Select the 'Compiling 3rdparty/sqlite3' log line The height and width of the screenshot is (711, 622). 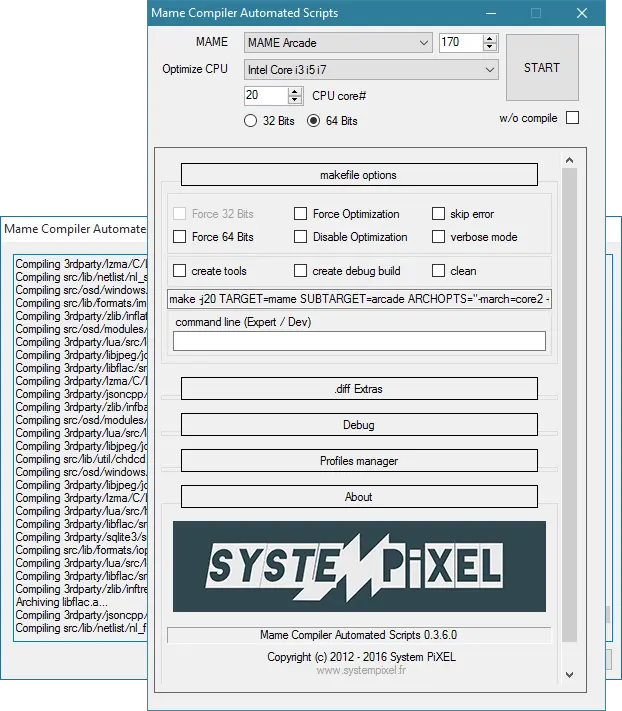pos(80,537)
